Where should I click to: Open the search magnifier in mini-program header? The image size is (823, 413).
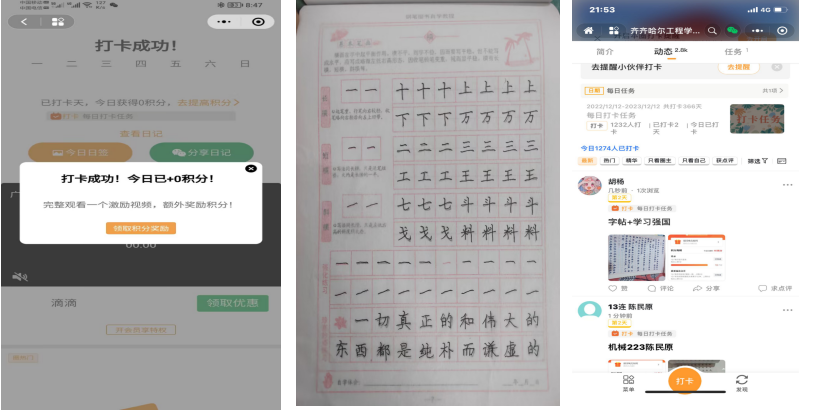pos(712,31)
